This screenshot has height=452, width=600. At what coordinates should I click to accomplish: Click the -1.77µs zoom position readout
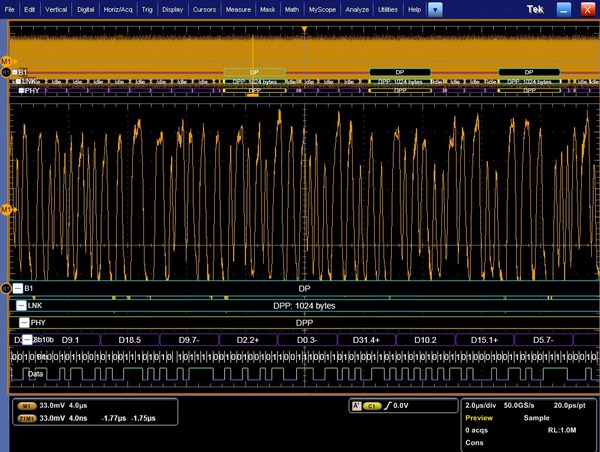click(114, 418)
